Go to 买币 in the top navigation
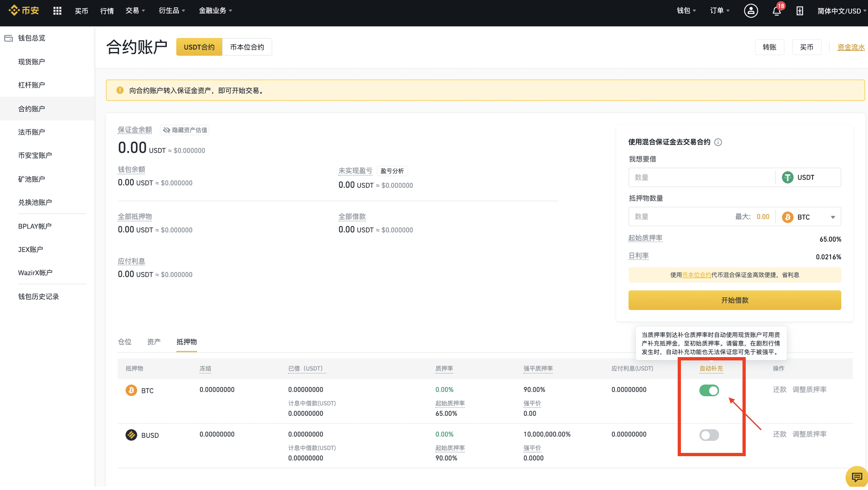The width and height of the screenshot is (868, 490). pos(82,11)
